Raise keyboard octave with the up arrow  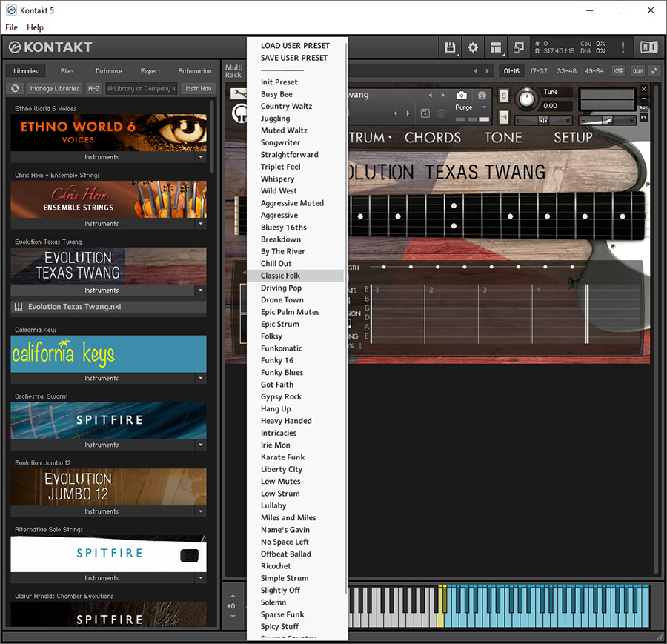point(233,596)
